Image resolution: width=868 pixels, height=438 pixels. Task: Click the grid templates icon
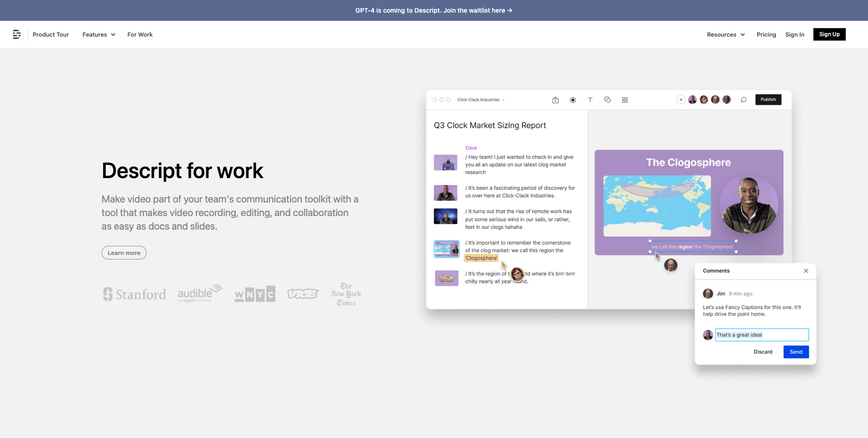pyautogui.click(x=625, y=100)
